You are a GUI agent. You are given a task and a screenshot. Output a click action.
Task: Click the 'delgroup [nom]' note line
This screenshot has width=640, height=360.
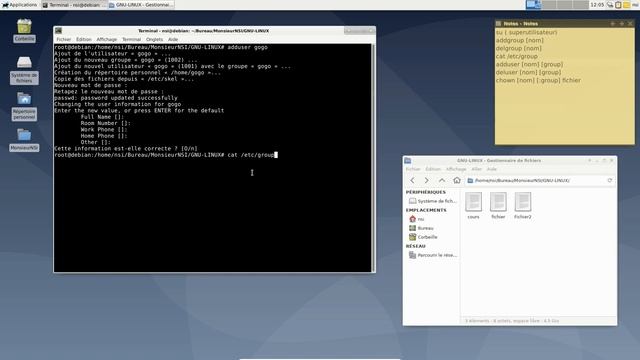coord(518,48)
